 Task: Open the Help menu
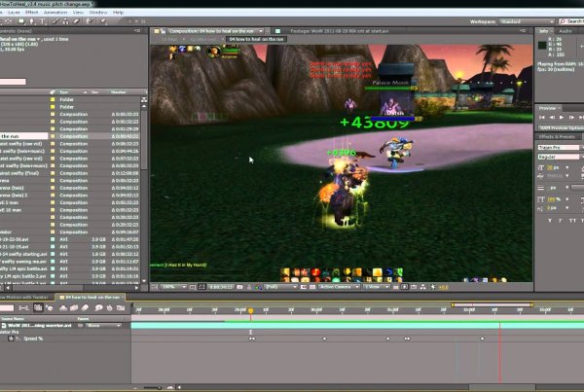[x=118, y=13]
